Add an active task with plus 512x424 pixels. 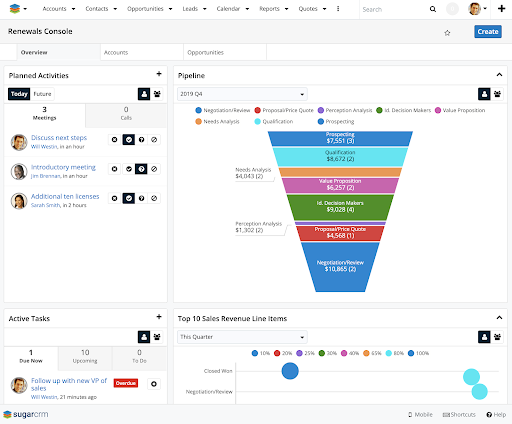click(159, 317)
